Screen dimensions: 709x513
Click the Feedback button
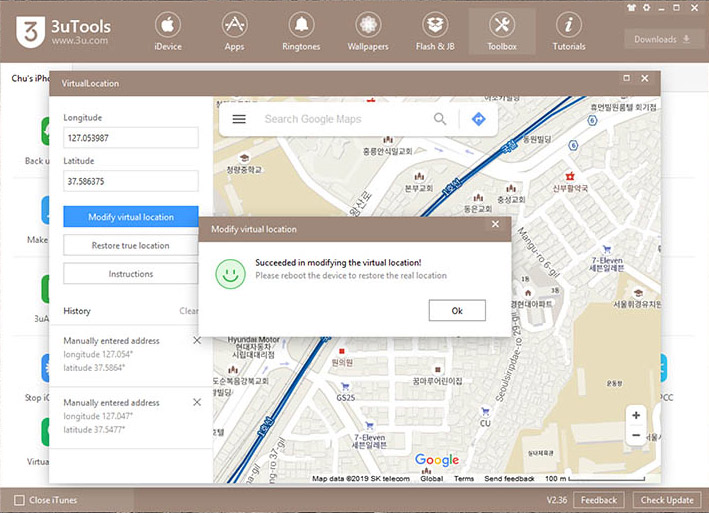pos(599,500)
